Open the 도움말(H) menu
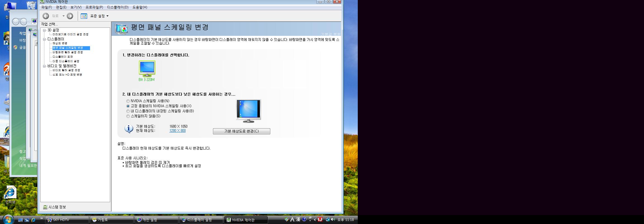 click(x=140, y=7)
